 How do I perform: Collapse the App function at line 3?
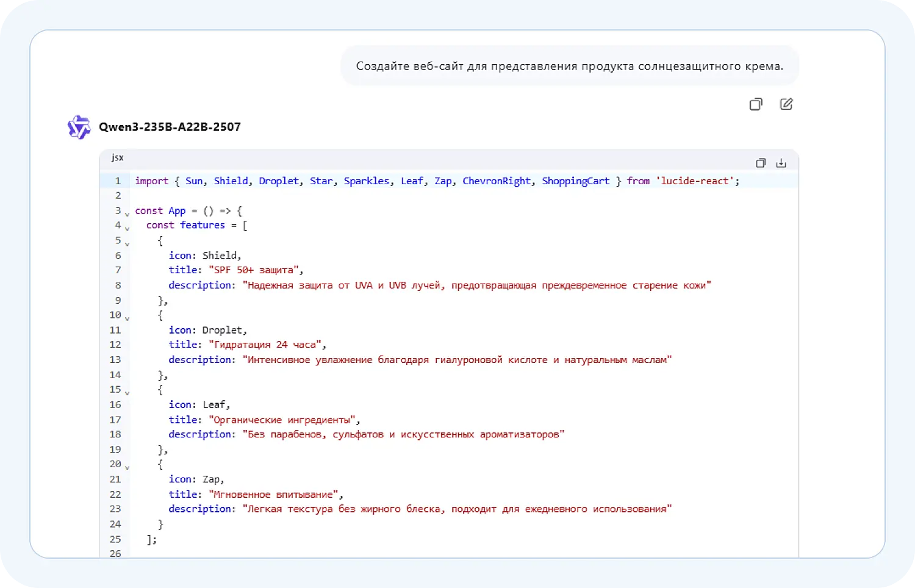127,214
